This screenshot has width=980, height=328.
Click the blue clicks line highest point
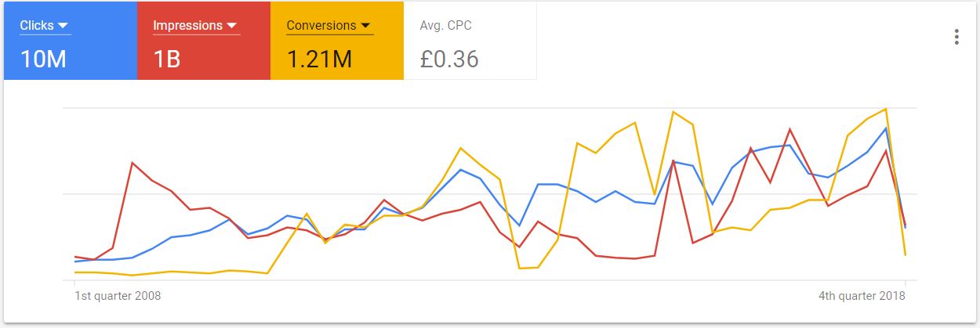(886, 128)
